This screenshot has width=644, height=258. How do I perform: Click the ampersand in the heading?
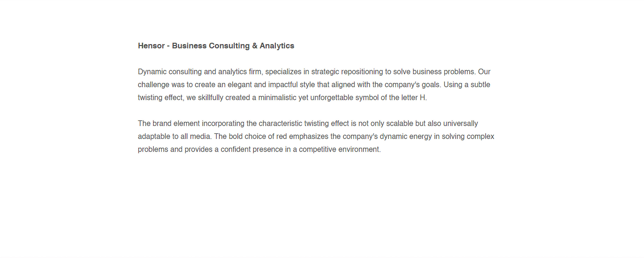[x=255, y=46]
